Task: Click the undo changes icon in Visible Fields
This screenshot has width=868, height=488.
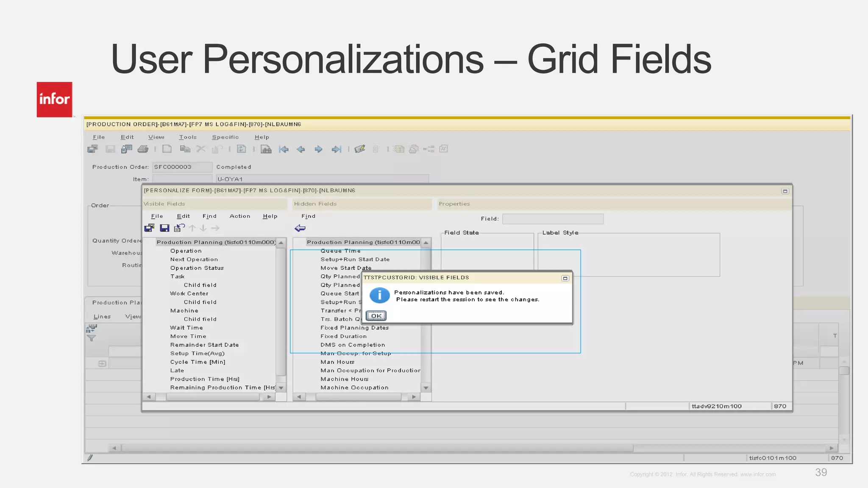Action: [x=179, y=228]
